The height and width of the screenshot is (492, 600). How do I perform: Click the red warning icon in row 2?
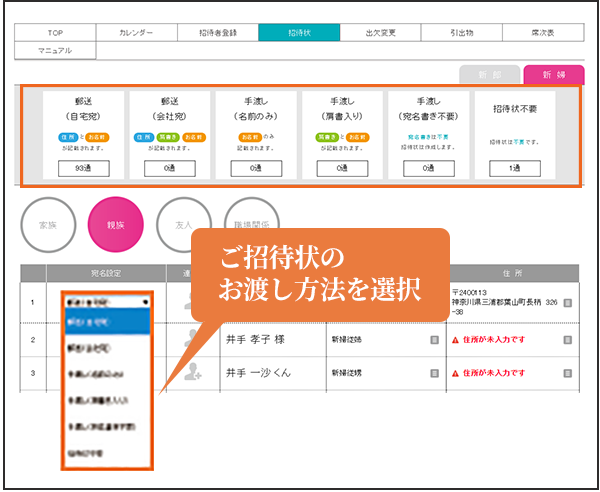(456, 339)
